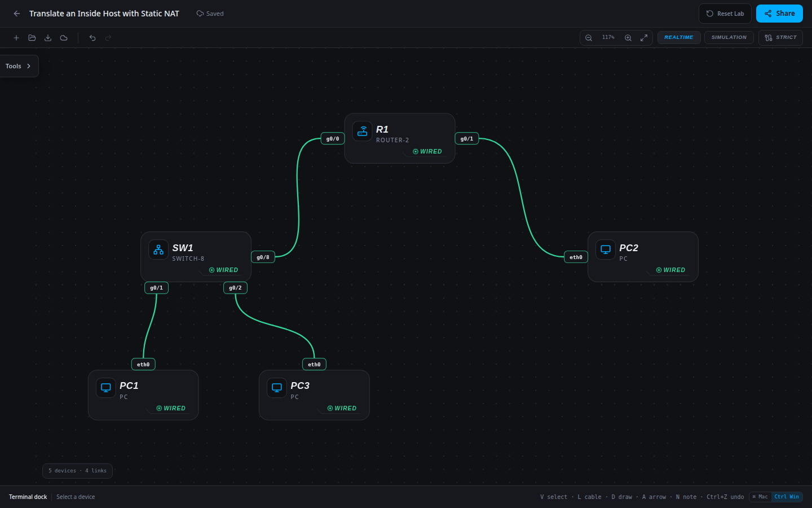812x508 pixels.
Task: Click the 117% zoom level
Action: (608, 38)
